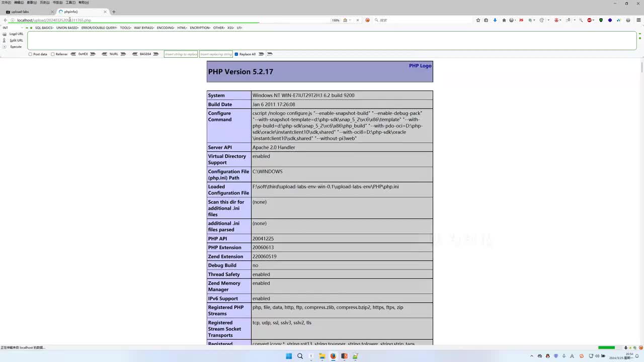Viewport: 644px width, 362px height.
Task: Expand the XSS menu
Action: point(231,28)
